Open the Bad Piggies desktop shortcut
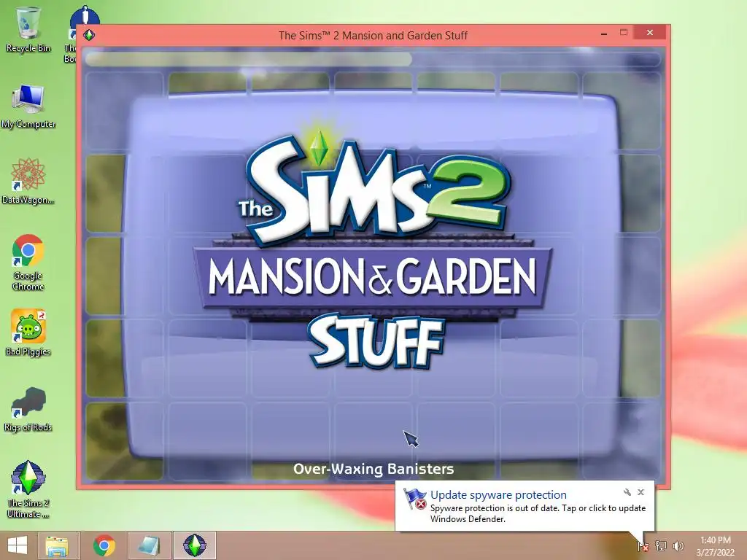This screenshot has height=560, width=747. click(x=28, y=332)
